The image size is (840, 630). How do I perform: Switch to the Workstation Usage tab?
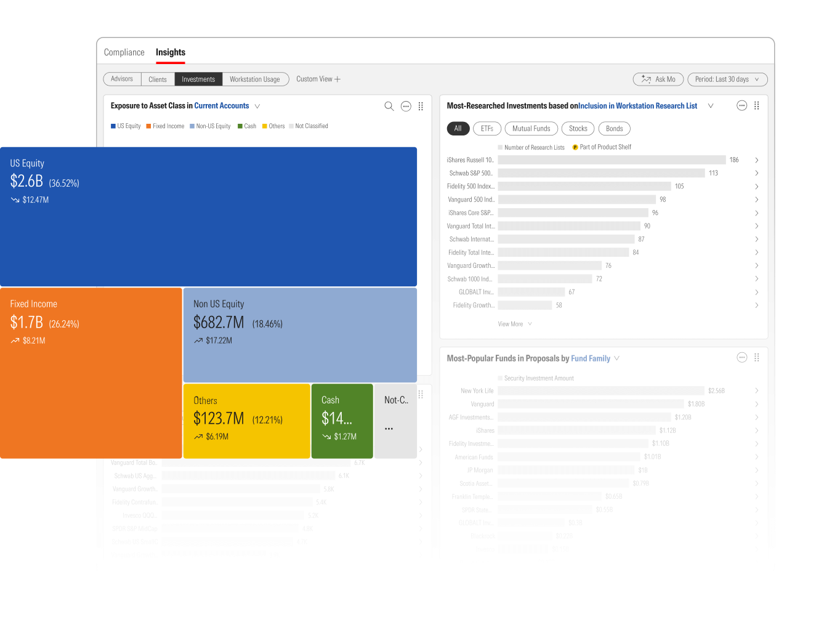click(254, 79)
